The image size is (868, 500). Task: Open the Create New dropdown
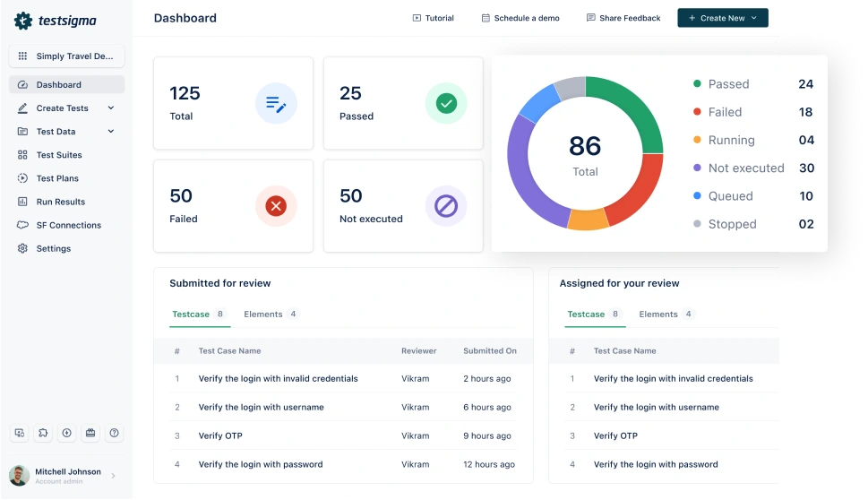point(722,18)
